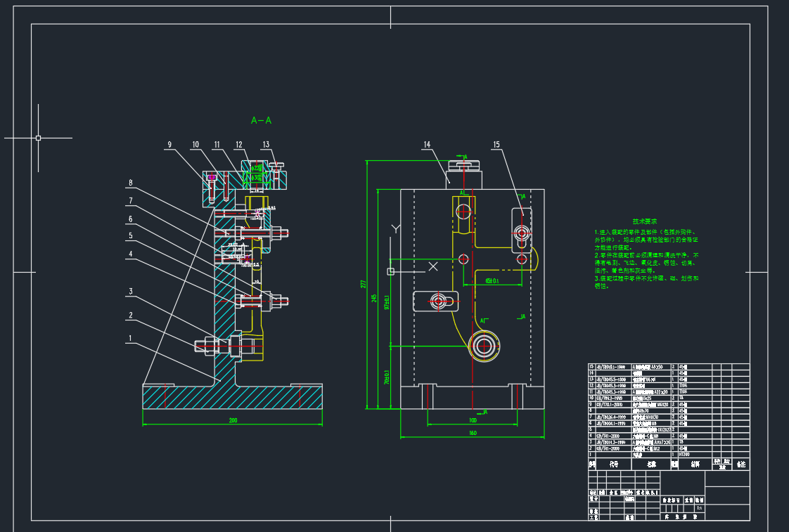Select the 70±0.1 vertical dimension text

(387, 377)
